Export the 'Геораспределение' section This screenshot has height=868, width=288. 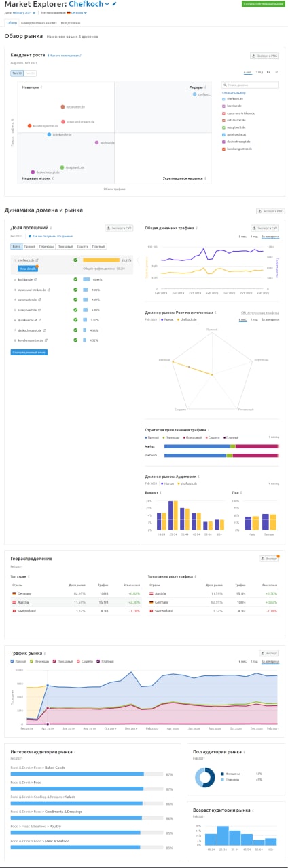coord(269,559)
